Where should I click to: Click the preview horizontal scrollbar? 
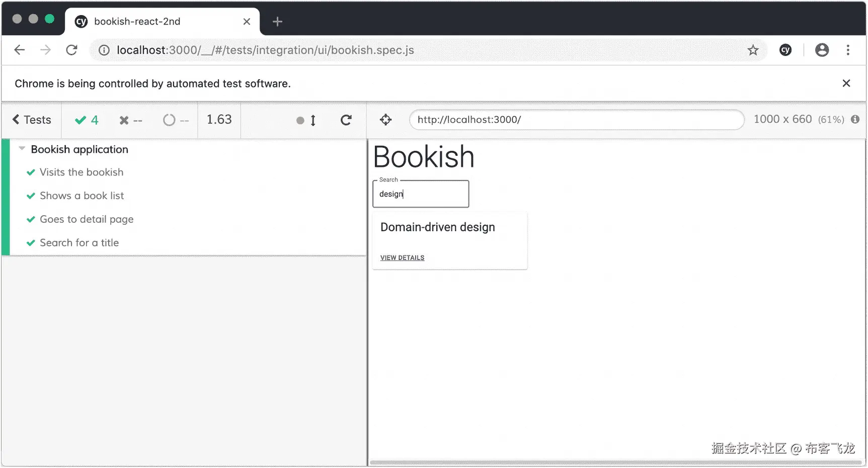pos(616,462)
